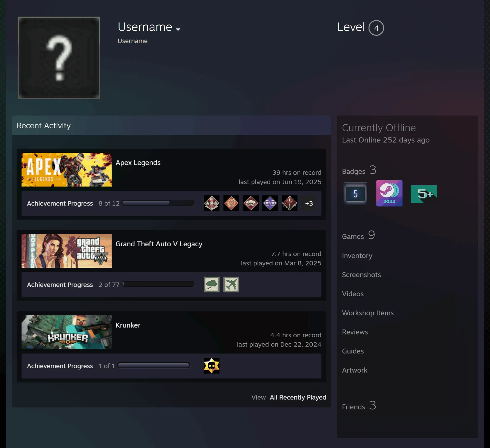This screenshot has width=490, height=448.
Task: Click the "Last Online 252 days ago" text
Action: coord(386,140)
